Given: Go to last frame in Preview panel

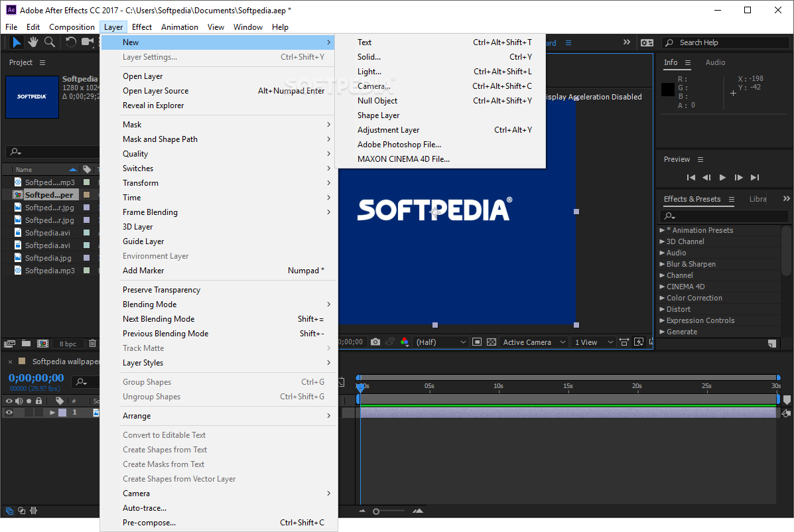Looking at the screenshot, I should tap(755, 178).
